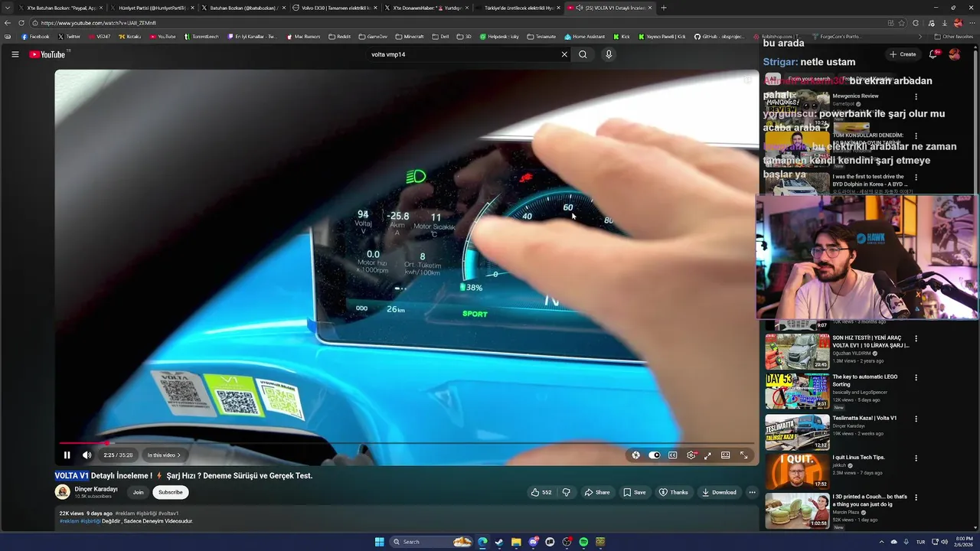Open the Windows Start menu

379,542
